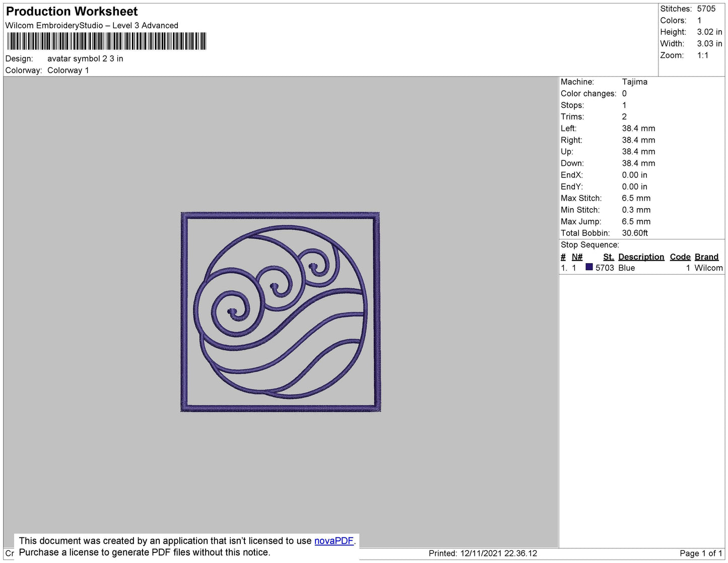Select the 'Colorway 1' value

68,70
